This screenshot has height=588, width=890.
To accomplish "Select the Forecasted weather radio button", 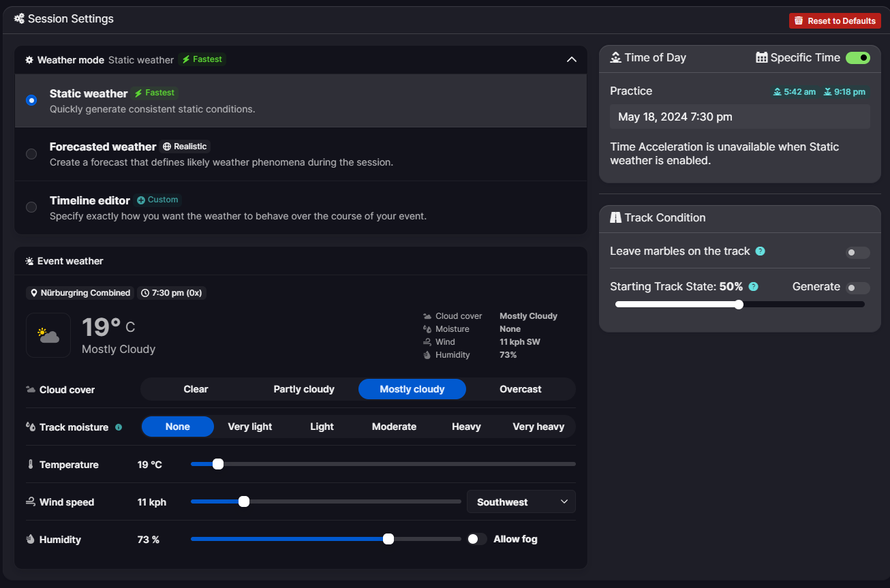I will pyautogui.click(x=31, y=154).
